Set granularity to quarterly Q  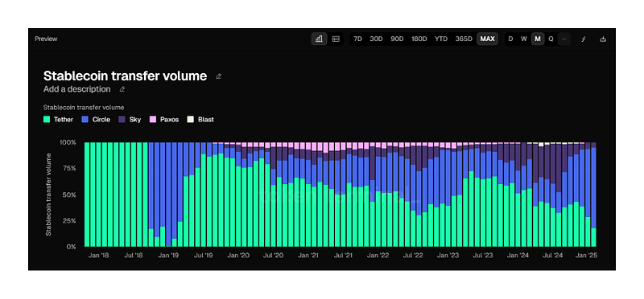551,39
